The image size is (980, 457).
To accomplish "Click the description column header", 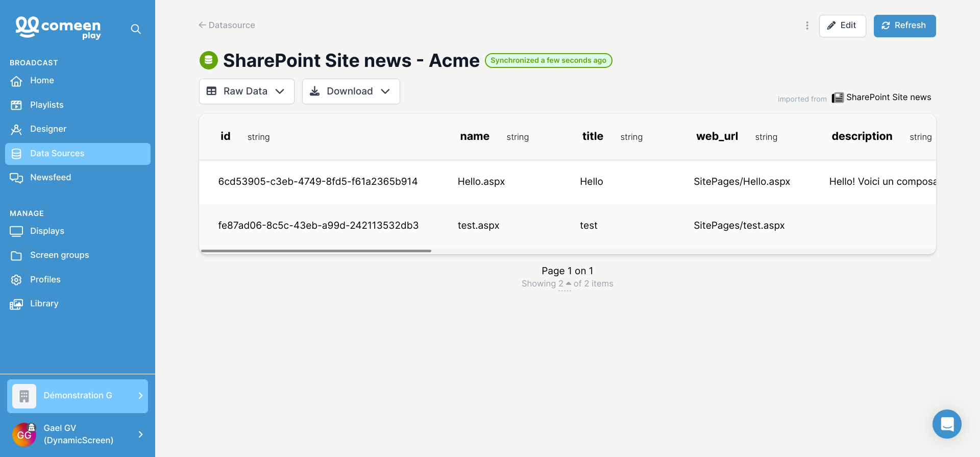I will click(862, 136).
